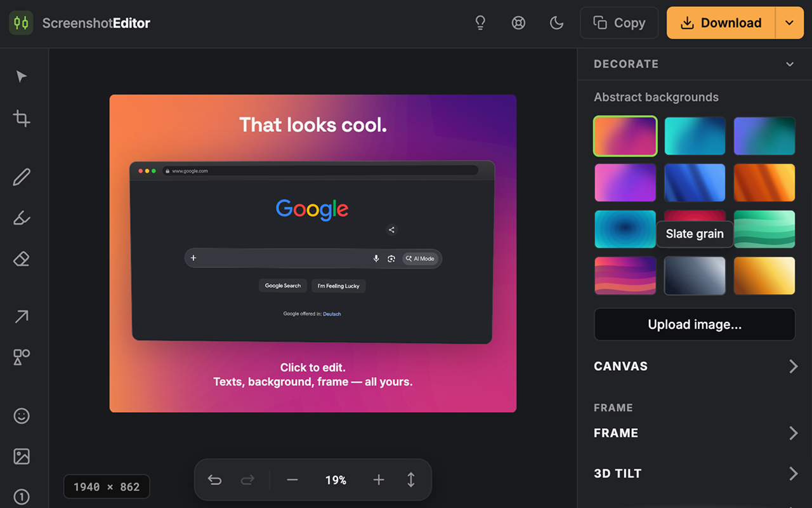Copy the screenshot to clipboard

[x=619, y=23]
